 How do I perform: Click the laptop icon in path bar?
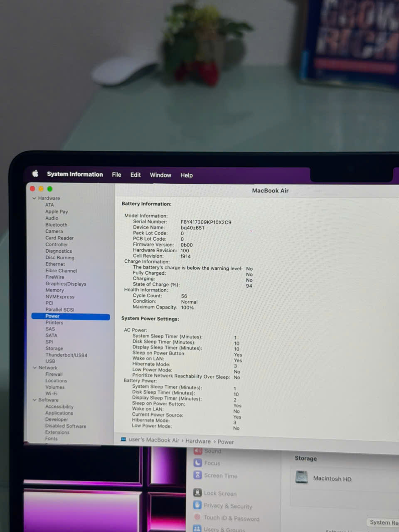123,439
